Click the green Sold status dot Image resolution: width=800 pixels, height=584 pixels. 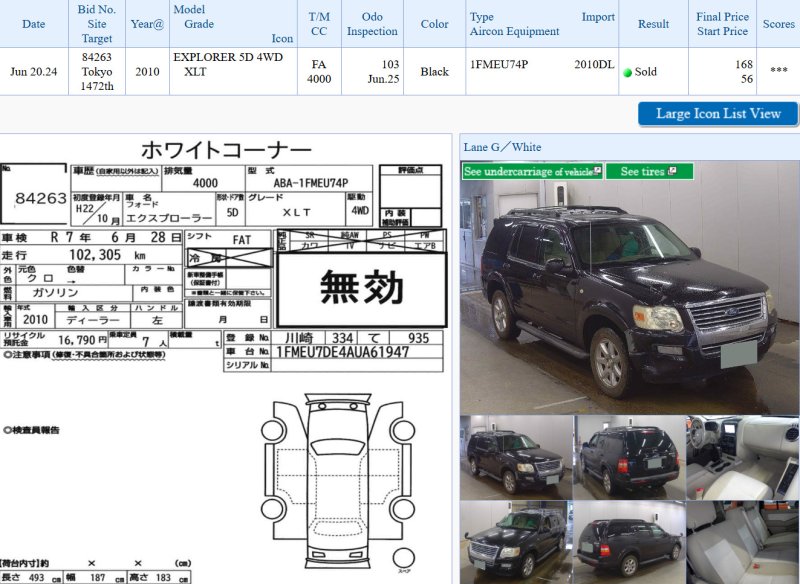coord(627,73)
